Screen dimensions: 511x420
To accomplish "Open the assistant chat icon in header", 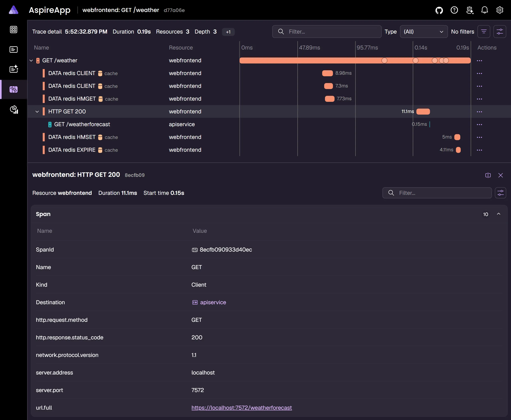I will tap(470, 10).
